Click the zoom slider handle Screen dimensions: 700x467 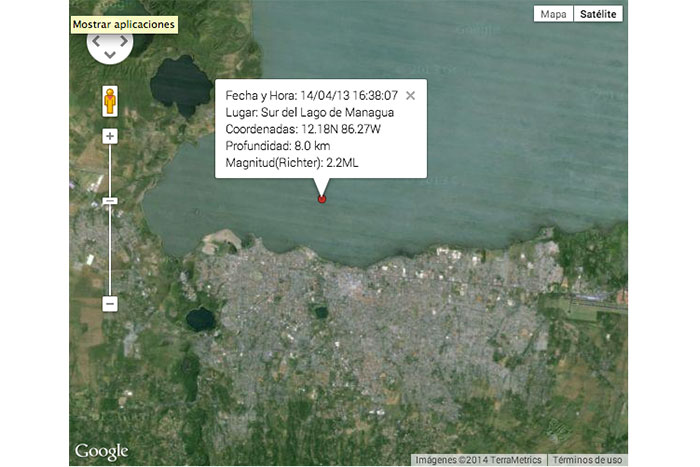[x=110, y=201]
